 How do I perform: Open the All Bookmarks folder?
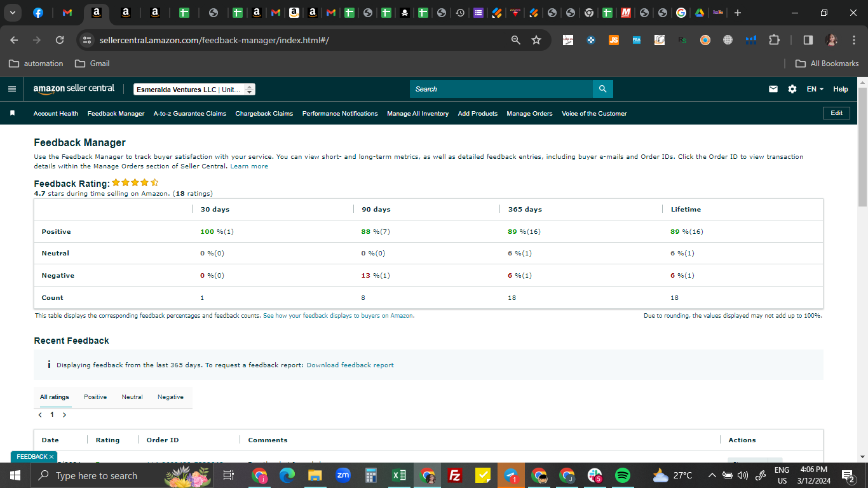pos(827,64)
